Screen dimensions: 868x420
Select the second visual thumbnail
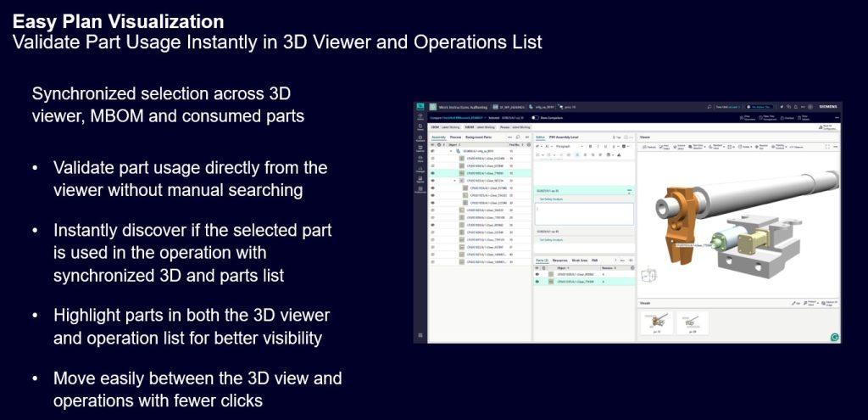693,322
